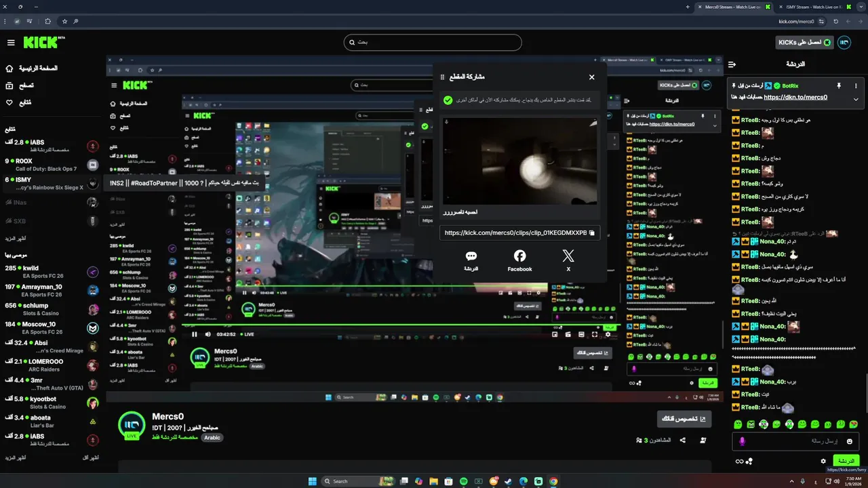Show more recommended channels at the sidebar bottom
This screenshot has height=488, width=868.
(x=15, y=458)
